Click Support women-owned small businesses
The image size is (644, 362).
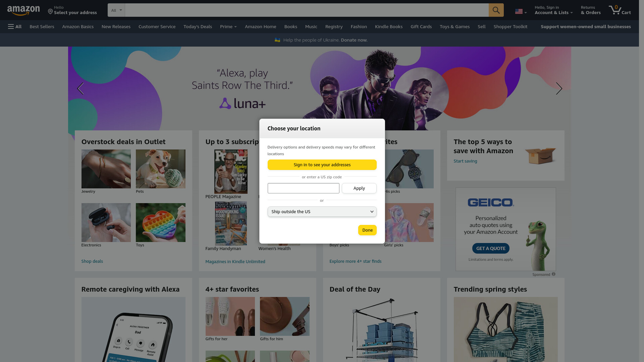[586, 26]
